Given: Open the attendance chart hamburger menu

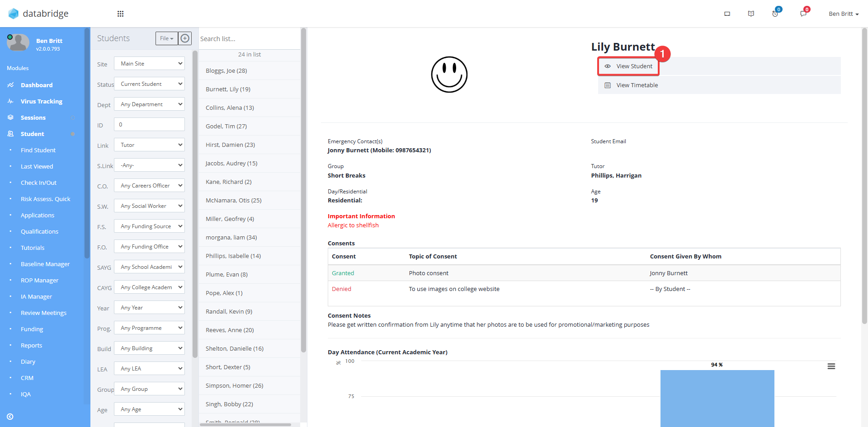Looking at the screenshot, I should pyautogui.click(x=831, y=366).
